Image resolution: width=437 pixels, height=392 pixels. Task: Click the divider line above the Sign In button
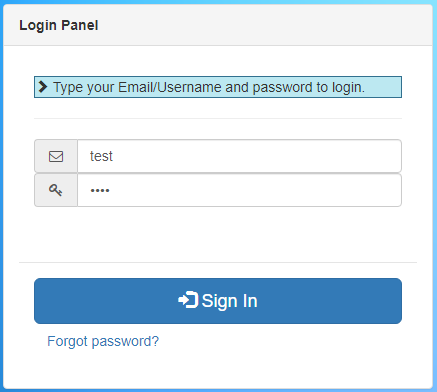218,262
